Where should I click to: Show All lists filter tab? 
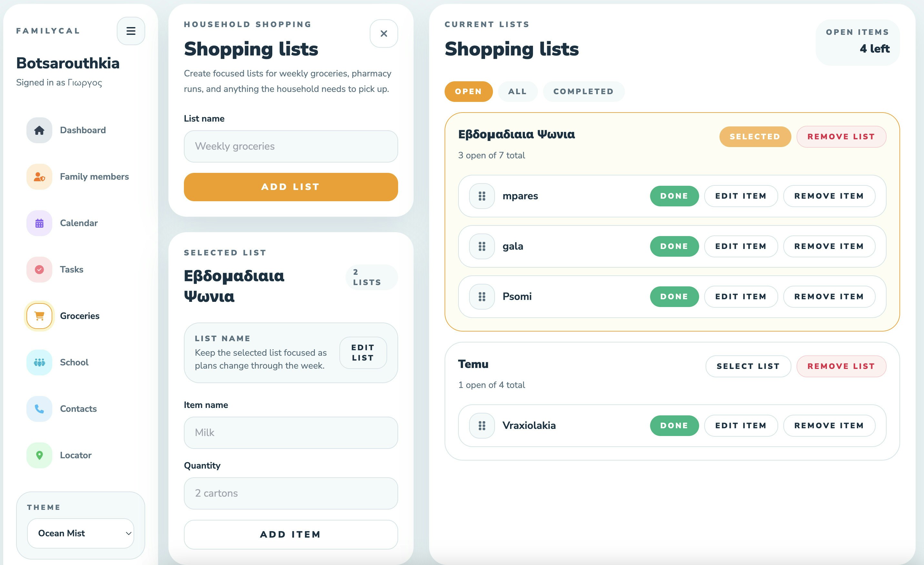point(517,92)
